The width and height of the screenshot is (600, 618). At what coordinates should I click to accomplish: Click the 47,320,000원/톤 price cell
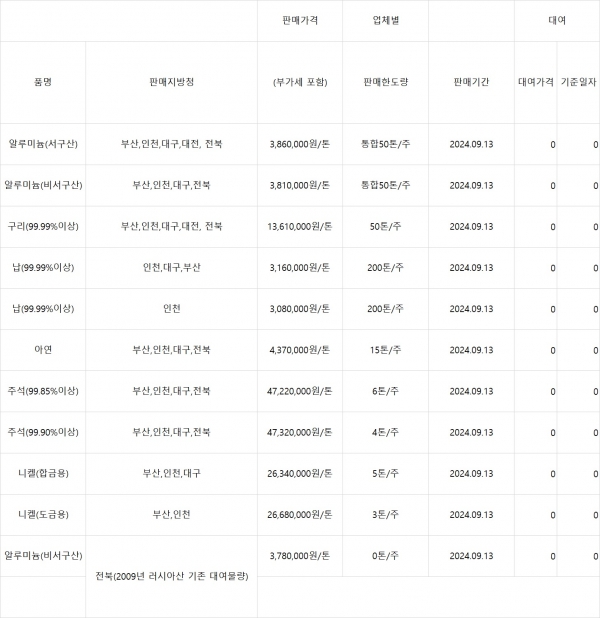[300, 432]
